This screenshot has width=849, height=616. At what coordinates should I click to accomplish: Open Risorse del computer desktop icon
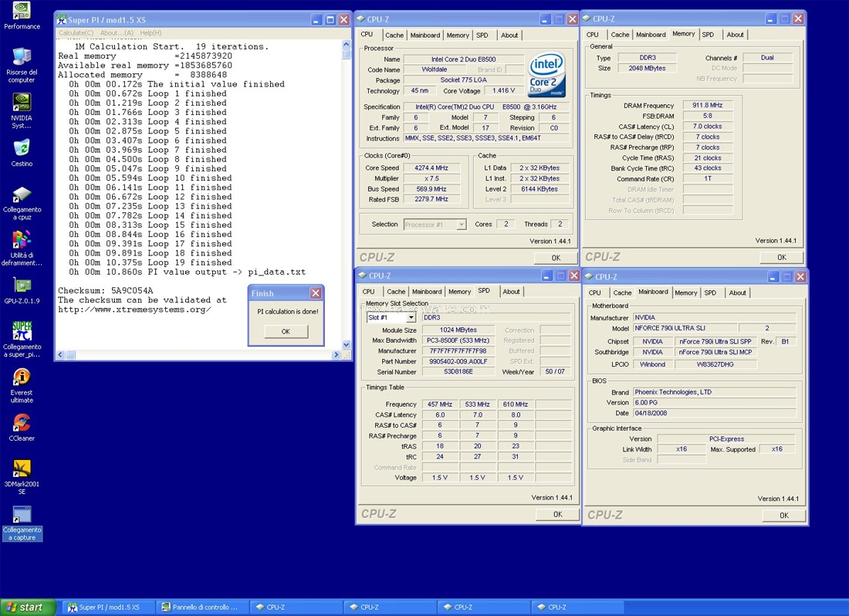pyautogui.click(x=22, y=65)
